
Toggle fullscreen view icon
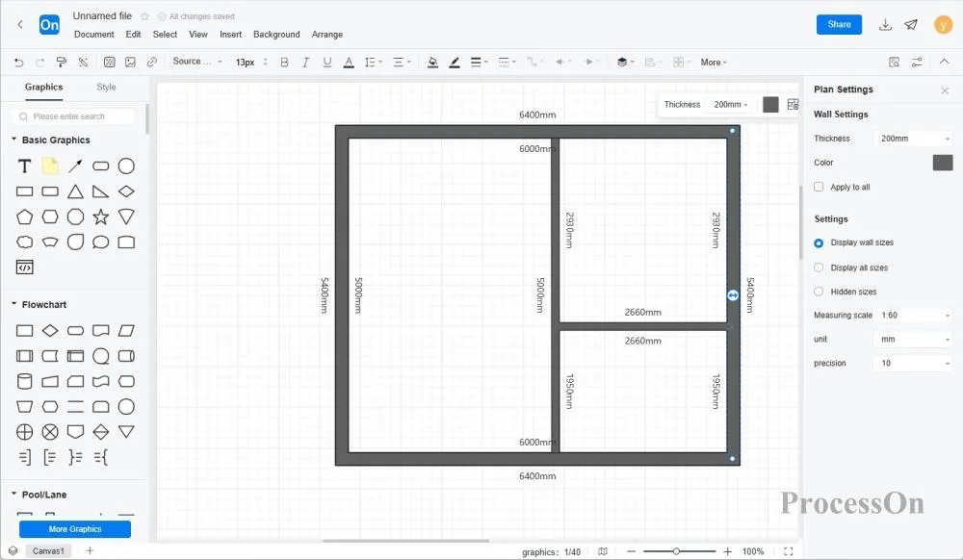789,550
